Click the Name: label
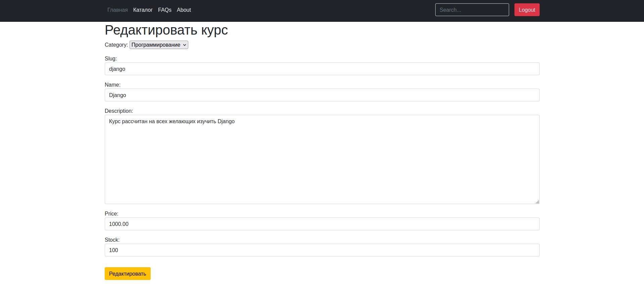This screenshot has height=284, width=644. click(x=112, y=85)
